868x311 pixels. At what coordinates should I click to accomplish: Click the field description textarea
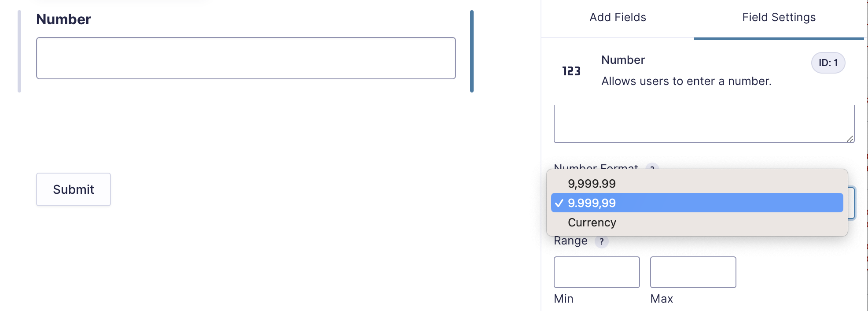pyautogui.click(x=703, y=122)
